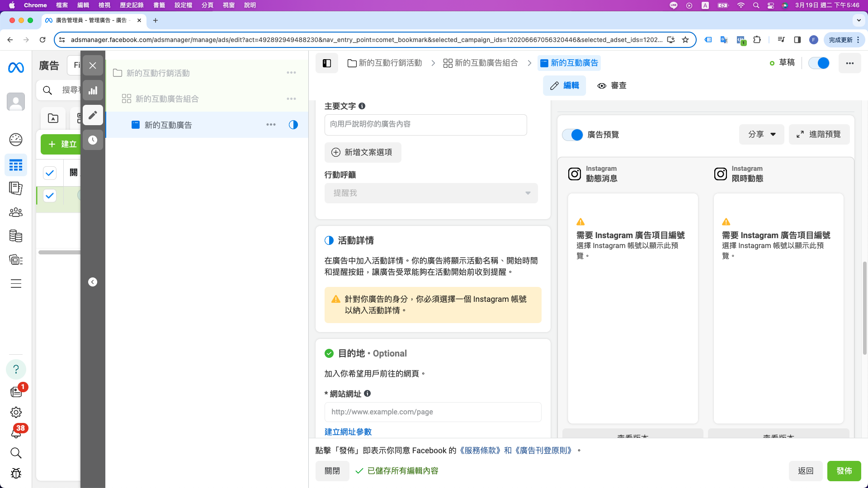This screenshot has width=868, height=488.
Task: Click the 主要文字 input field
Action: pos(426,124)
